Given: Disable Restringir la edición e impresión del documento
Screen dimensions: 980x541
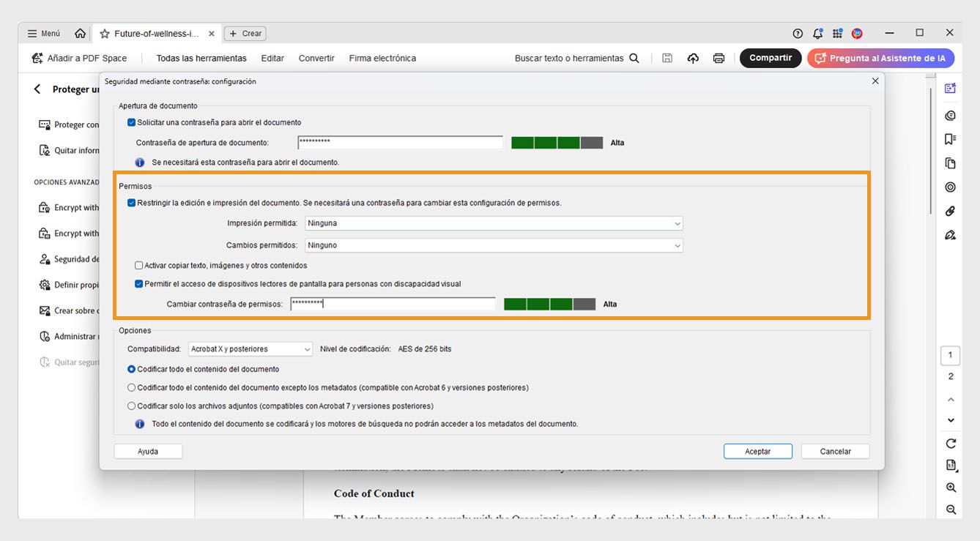Looking at the screenshot, I should [132, 203].
